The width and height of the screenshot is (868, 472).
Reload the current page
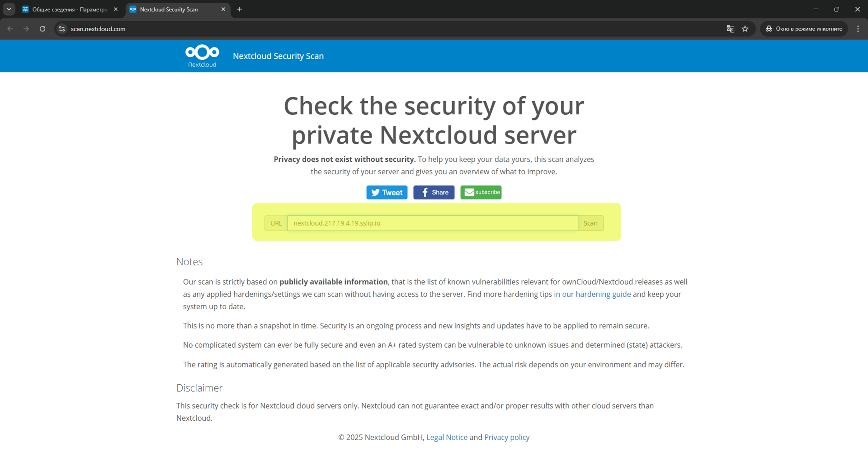pyautogui.click(x=42, y=29)
